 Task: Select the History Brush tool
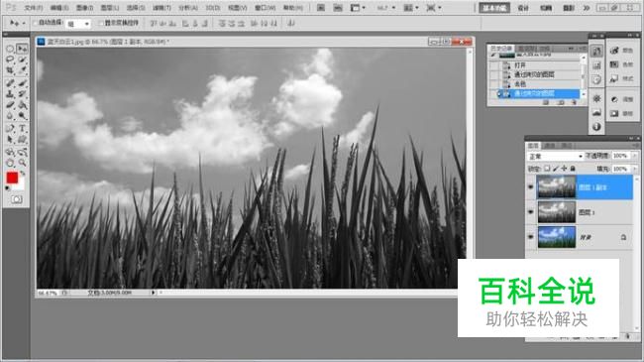(x=22, y=94)
